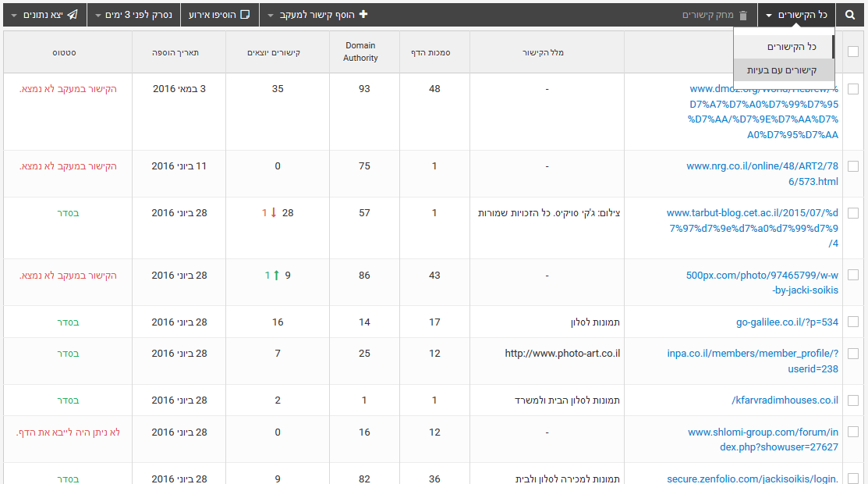Open the search magnifier icon
The height and width of the screenshot is (484, 868).
click(850, 15)
